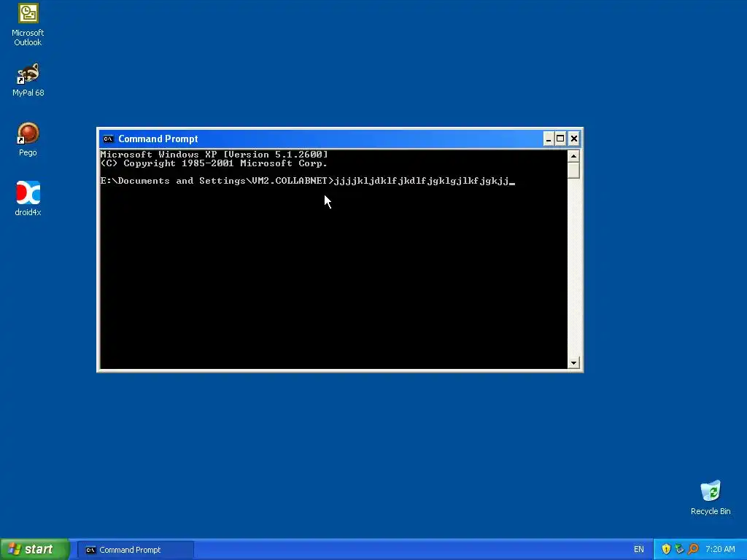Image resolution: width=747 pixels, height=560 pixels.
Task: Maximize the Command Prompt window
Action: pos(561,139)
